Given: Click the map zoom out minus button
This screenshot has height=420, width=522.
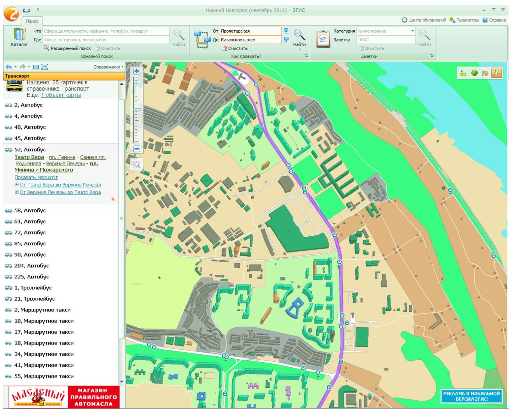Looking at the screenshot, I should (136, 149).
